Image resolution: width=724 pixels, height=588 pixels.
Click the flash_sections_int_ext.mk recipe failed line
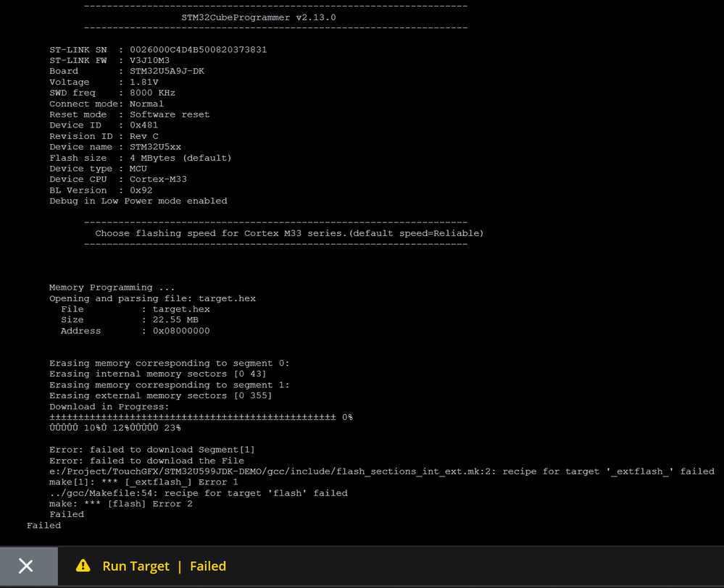[382, 471]
